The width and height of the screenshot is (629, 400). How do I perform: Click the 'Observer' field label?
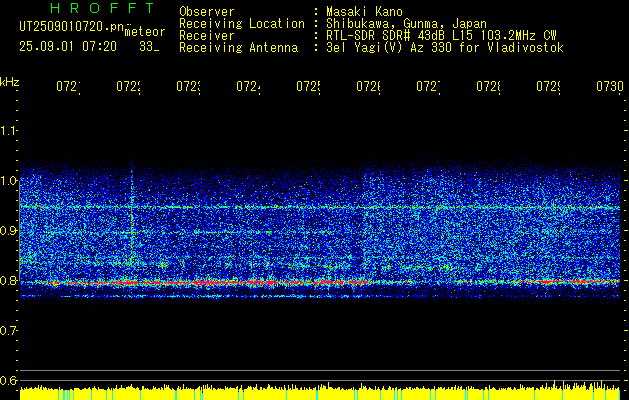[207, 11]
